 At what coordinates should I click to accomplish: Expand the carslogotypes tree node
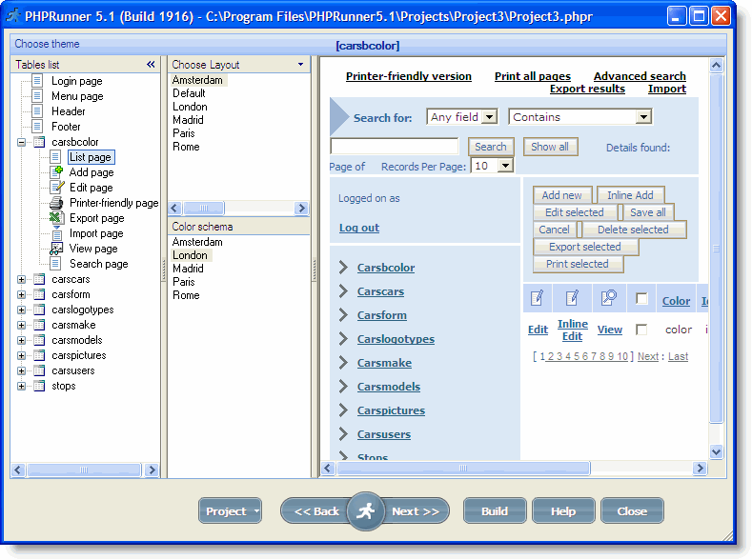(x=21, y=310)
